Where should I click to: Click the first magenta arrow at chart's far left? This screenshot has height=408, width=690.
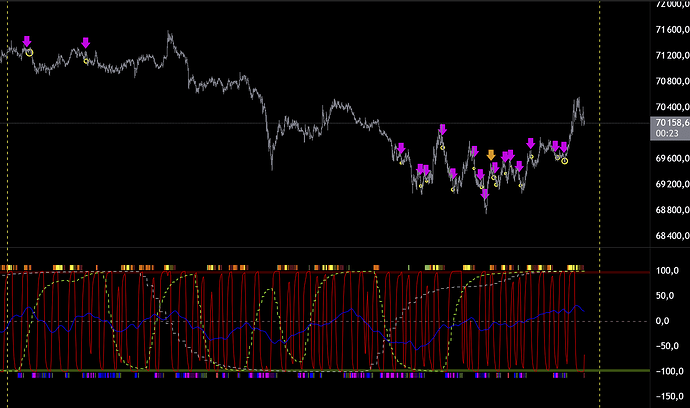pos(27,41)
